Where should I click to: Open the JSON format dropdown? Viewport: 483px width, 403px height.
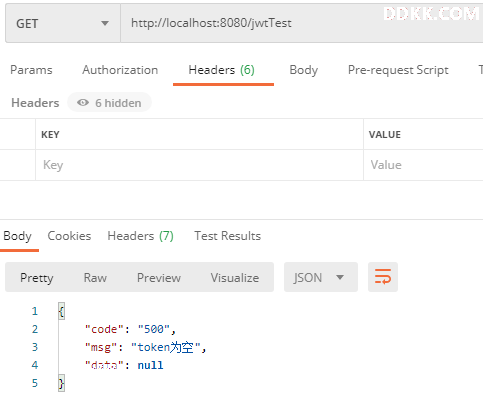pos(321,277)
